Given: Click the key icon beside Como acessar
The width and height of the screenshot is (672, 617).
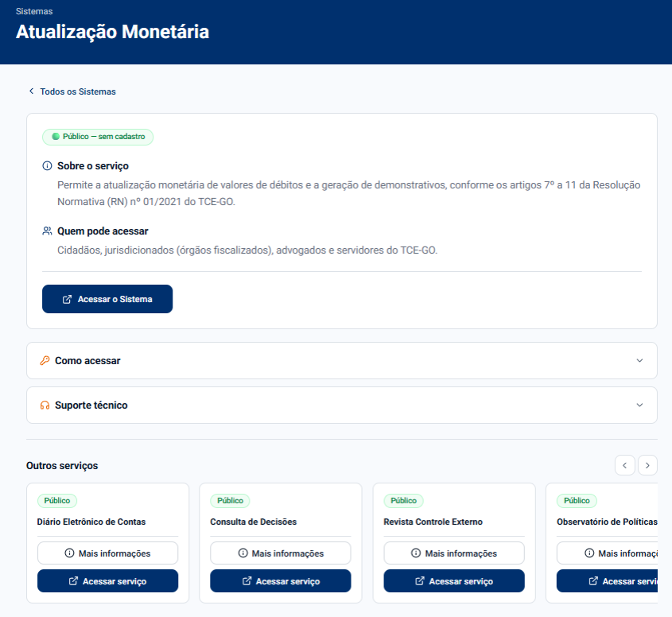Looking at the screenshot, I should pos(45,361).
